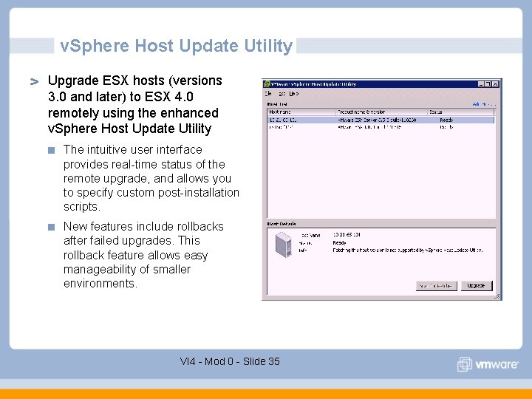Open the File menu in Host Update Utility
The height and width of the screenshot is (399, 532).
click(x=268, y=93)
